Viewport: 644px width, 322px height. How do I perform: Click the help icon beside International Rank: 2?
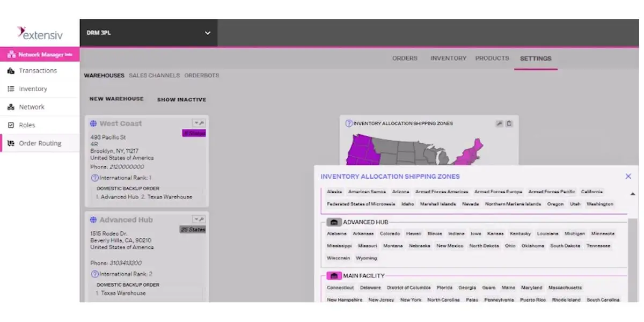click(x=95, y=274)
